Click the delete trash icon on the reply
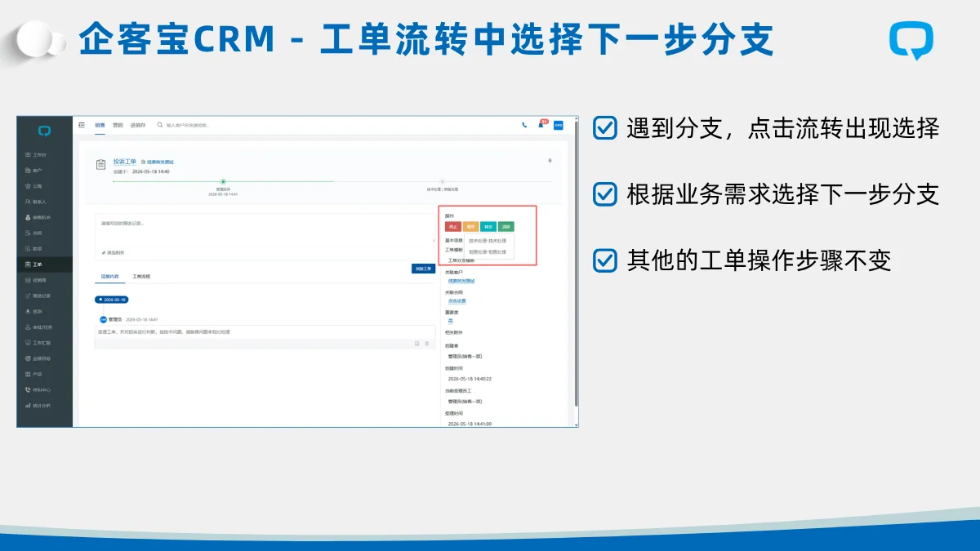The width and height of the screenshot is (980, 551). coord(426,344)
